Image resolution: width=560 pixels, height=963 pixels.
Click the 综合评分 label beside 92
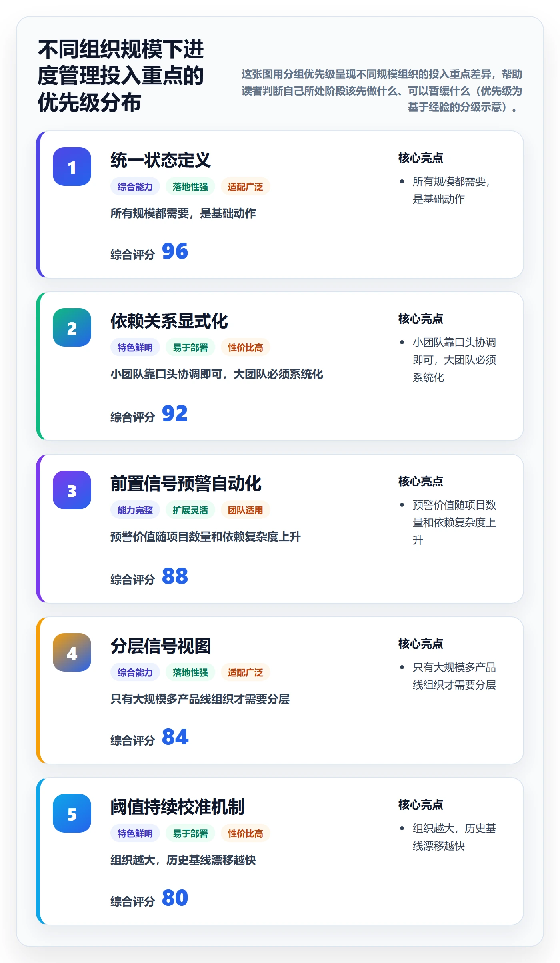[133, 417]
